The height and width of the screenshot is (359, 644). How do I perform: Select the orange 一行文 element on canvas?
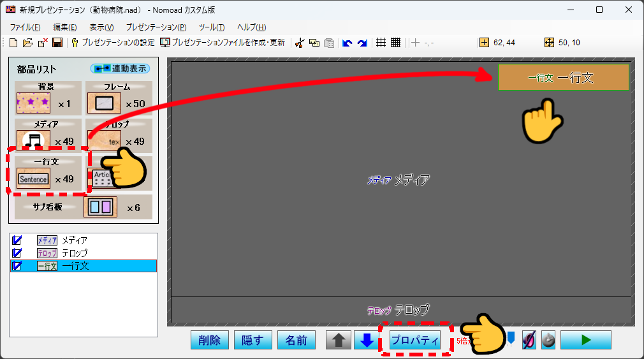[x=563, y=77]
